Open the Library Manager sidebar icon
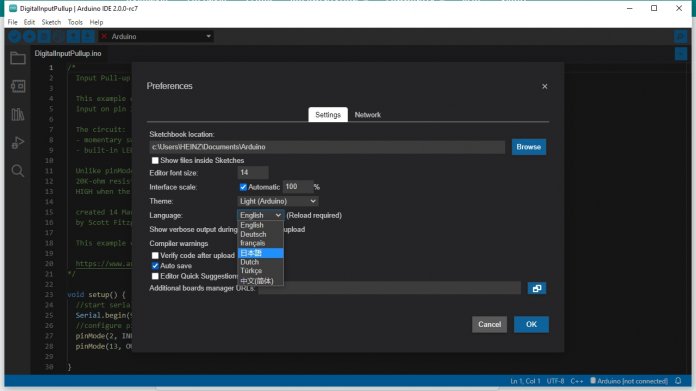Screen dimensions: 696x391 point(18,115)
